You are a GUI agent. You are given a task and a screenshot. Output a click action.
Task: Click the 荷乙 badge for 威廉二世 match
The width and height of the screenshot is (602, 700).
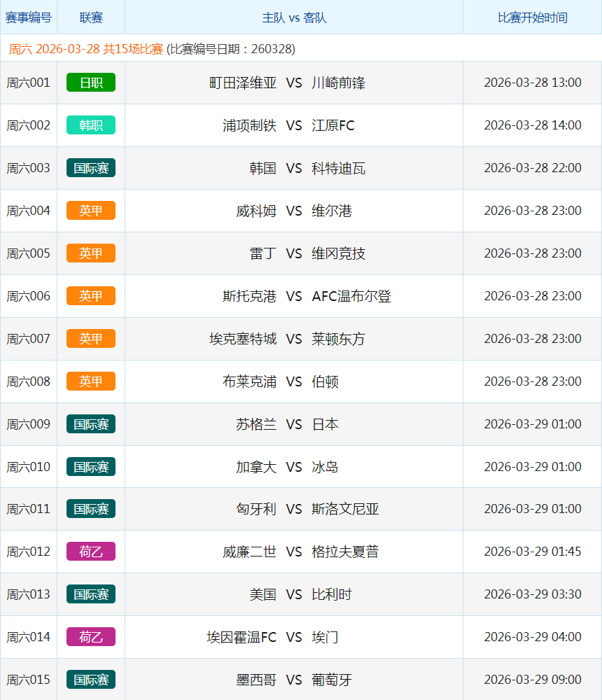(x=91, y=552)
